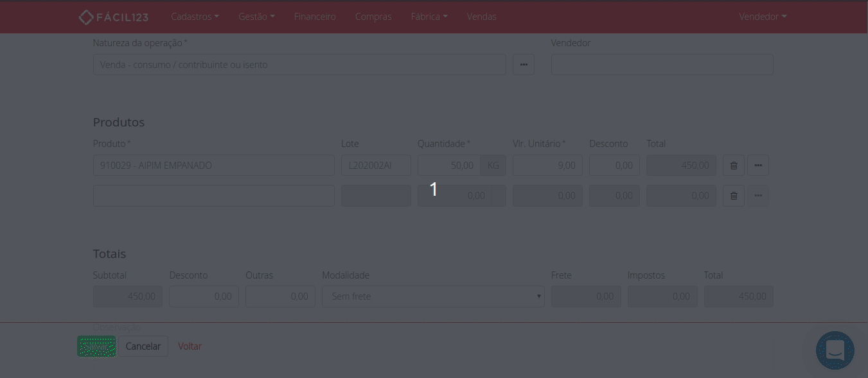Open more options on empty product row
The width and height of the screenshot is (868, 378).
[x=758, y=196]
